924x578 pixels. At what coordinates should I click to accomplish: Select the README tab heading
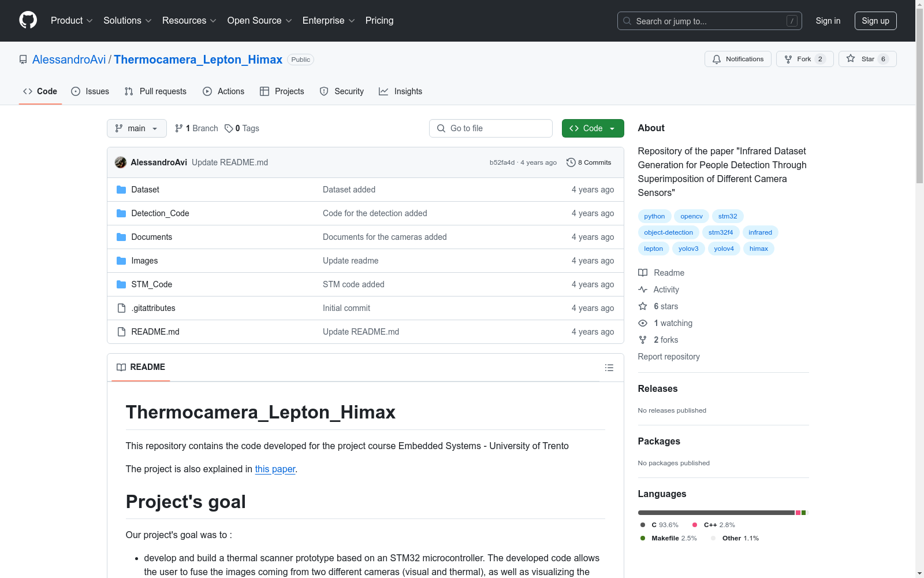pos(141,367)
